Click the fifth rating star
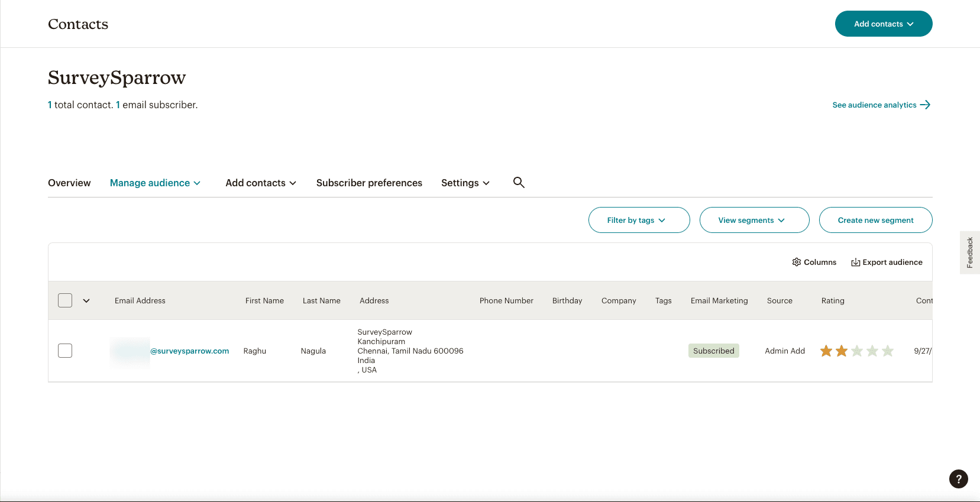 [888, 351]
